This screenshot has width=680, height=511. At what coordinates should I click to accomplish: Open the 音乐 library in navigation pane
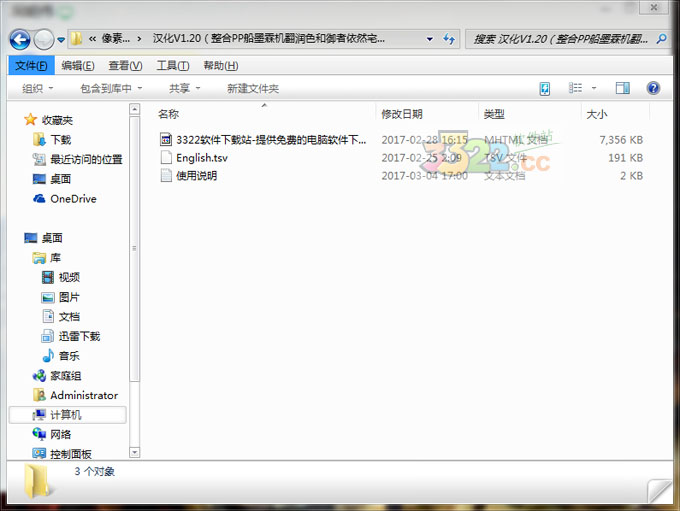(68, 356)
